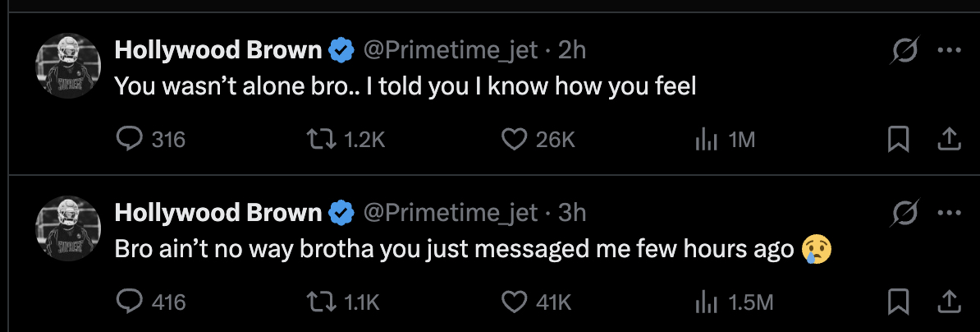Bookmark the "You wasn't alone bro" tweet

point(899,141)
